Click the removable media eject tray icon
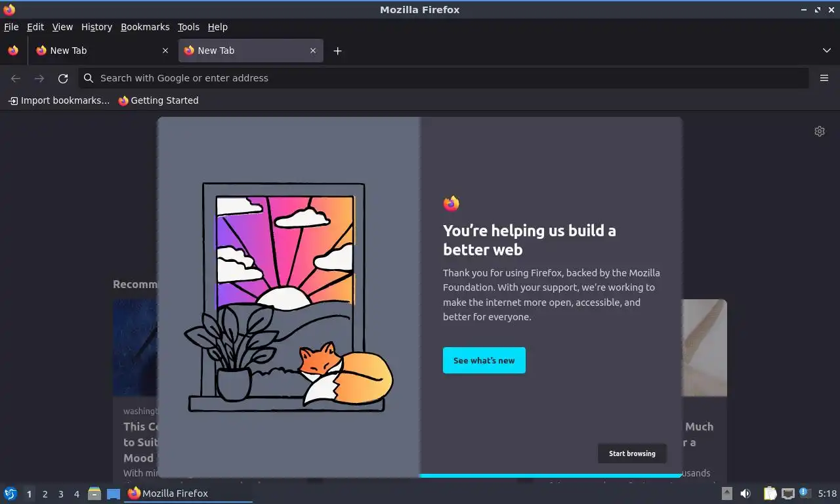Image resolution: width=840 pixels, height=504 pixels. (x=727, y=493)
